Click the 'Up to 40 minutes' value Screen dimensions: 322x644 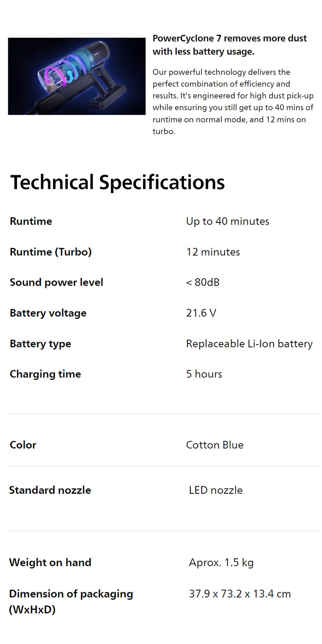tap(227, 221)
